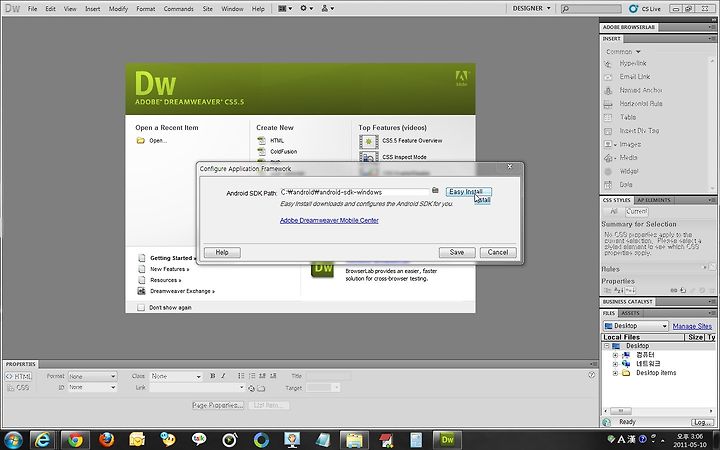
Task: Open the Extend Dreamweaver gear icon
Action: pos(306,8)
